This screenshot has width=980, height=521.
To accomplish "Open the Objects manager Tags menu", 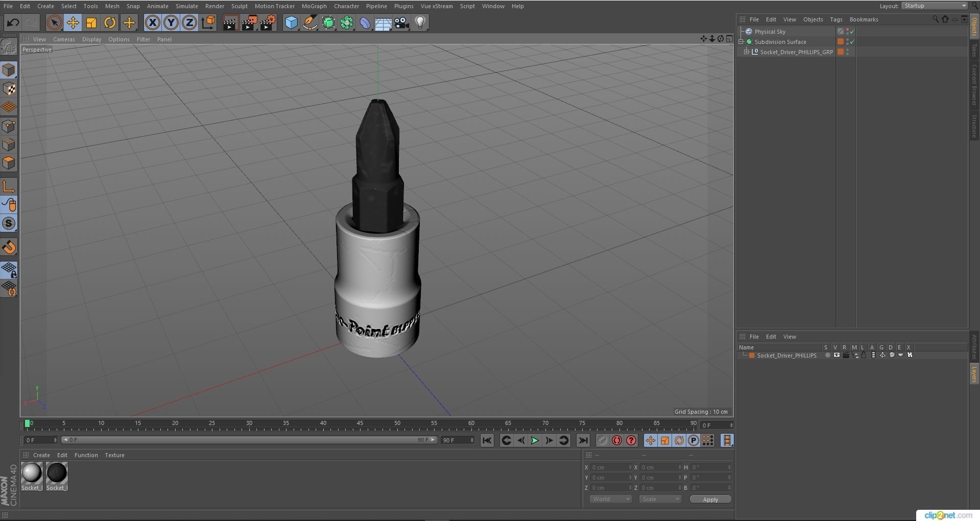I will (836, 19).
